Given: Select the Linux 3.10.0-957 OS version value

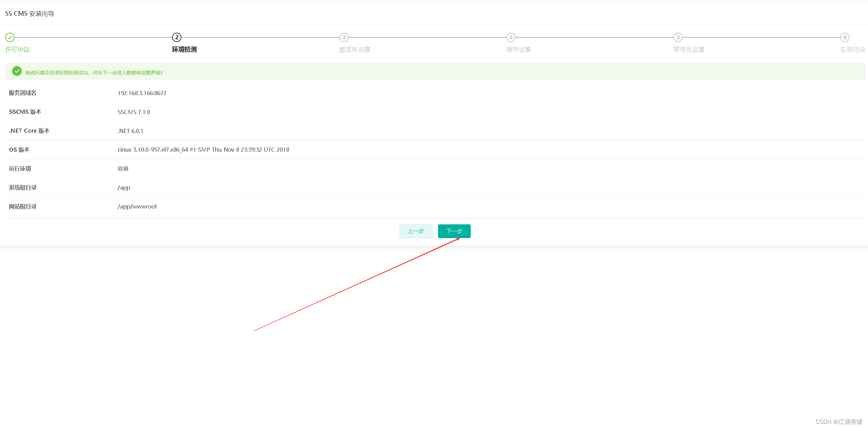Looking at the screenshot, I should coord(203,150).
